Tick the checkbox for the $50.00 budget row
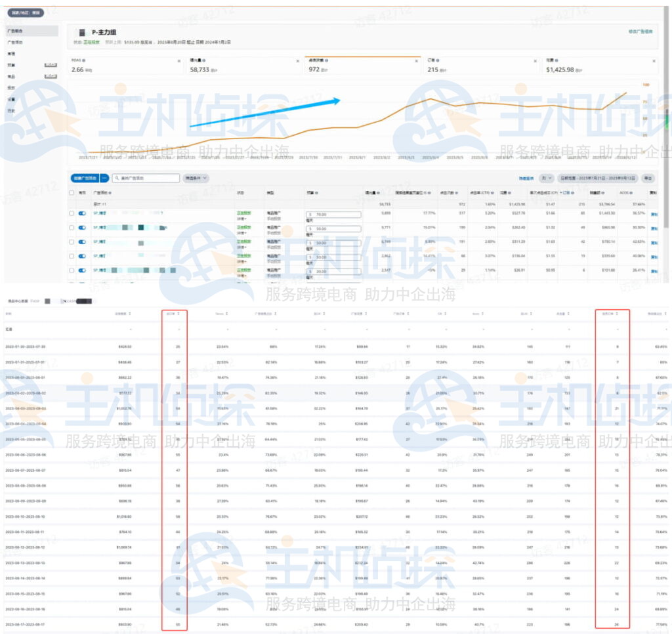The height and width of the screenshot is (634, 672). click(72, 228)
